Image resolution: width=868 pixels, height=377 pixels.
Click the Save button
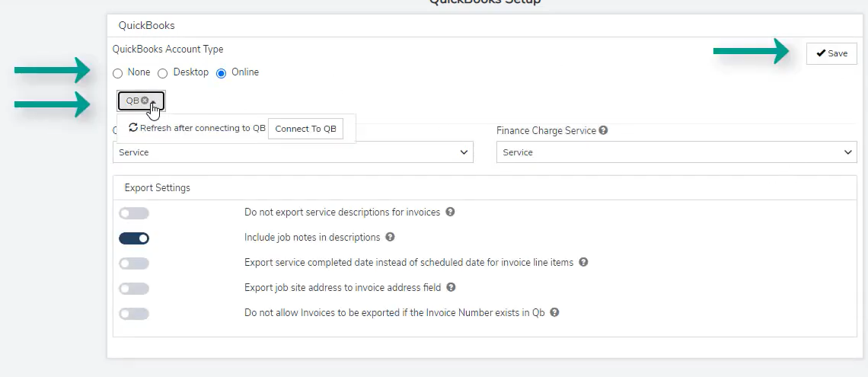tap(831, 53)
